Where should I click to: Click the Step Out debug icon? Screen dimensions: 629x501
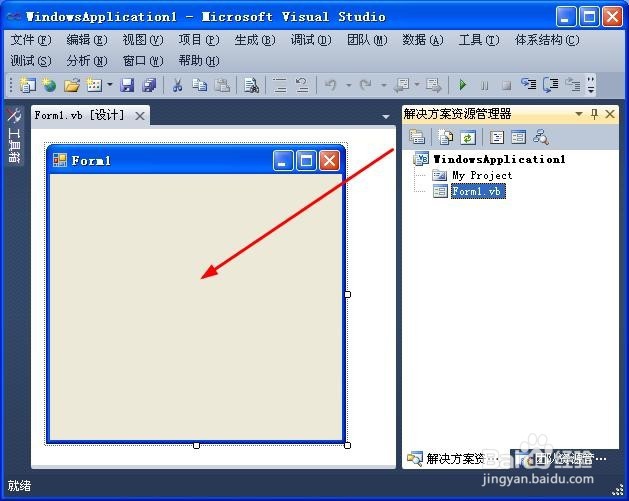tap(572, 85)
